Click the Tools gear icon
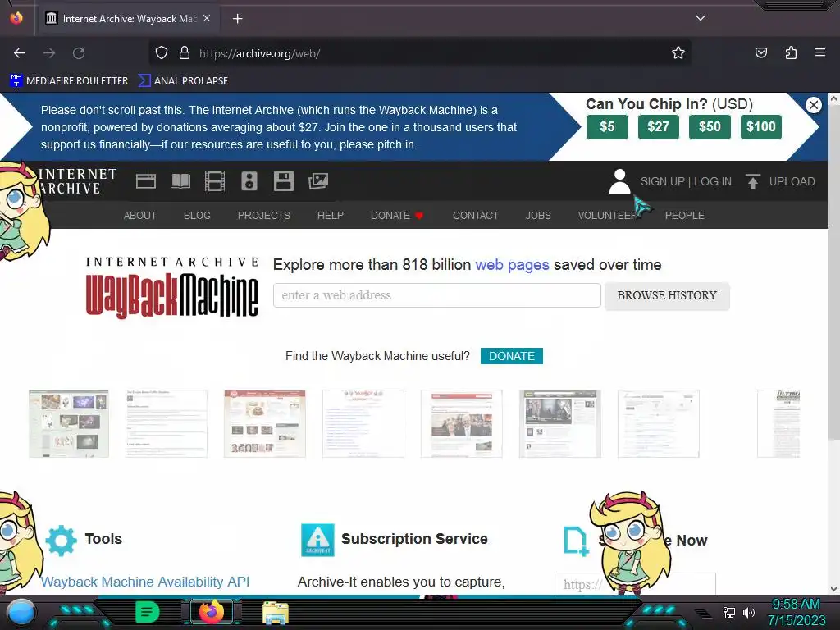Screen dimensions: 840x630 (61, 541)
